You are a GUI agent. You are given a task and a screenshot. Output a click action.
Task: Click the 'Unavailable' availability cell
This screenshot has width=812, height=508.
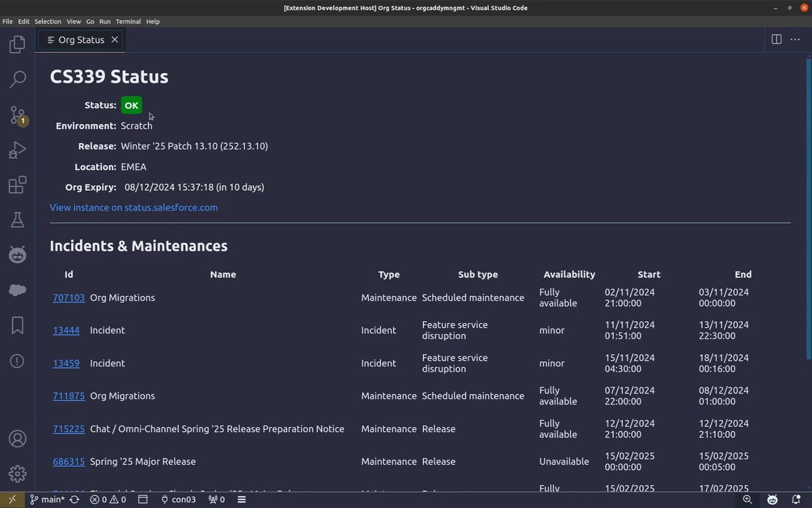coord(564,461)
